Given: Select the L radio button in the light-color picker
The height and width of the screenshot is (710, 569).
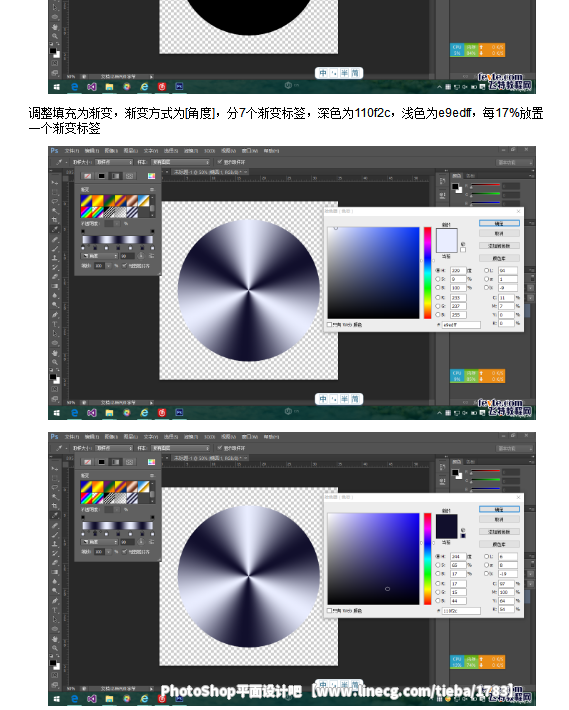Looking at the screenshot, I should [x=486, y=270].
